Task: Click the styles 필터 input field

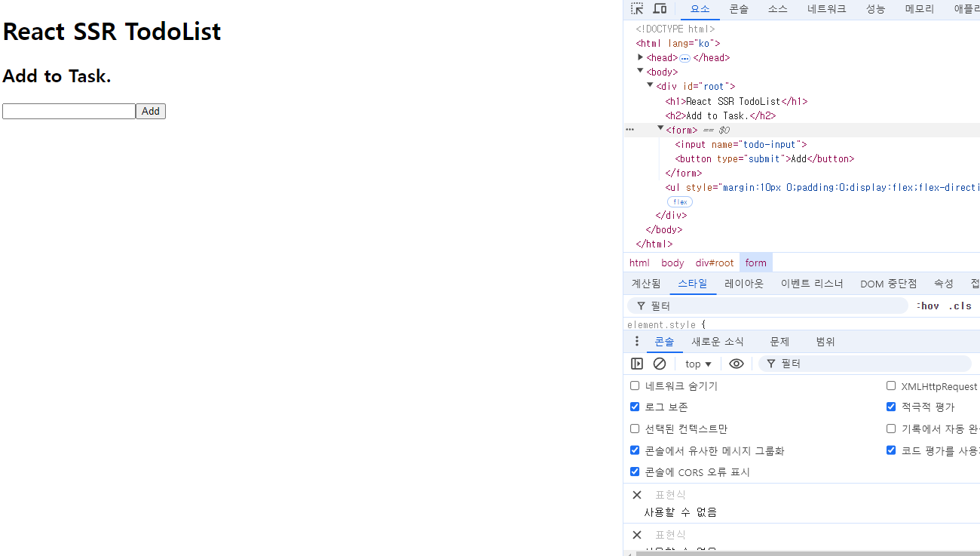Action: (767, 306)
